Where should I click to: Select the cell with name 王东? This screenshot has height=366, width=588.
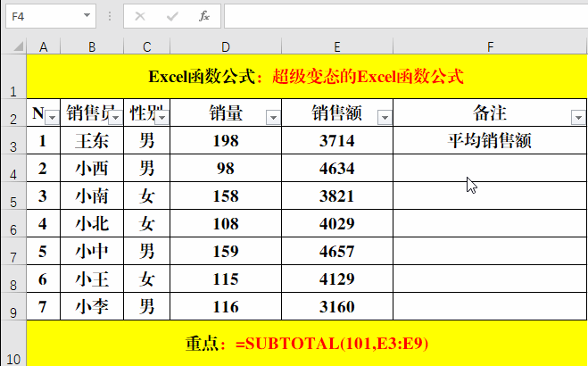(x=92, y=140)
